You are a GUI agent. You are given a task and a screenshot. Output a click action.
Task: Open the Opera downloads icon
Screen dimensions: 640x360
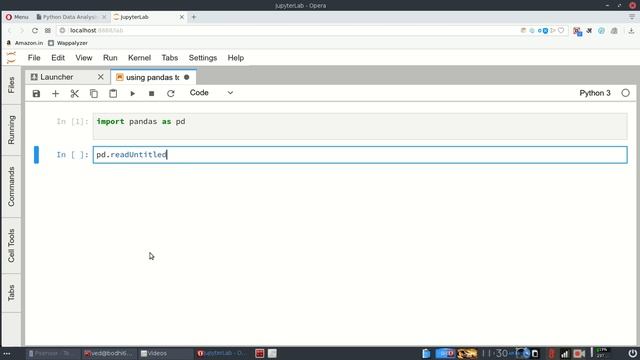click(x=631, y=31)
